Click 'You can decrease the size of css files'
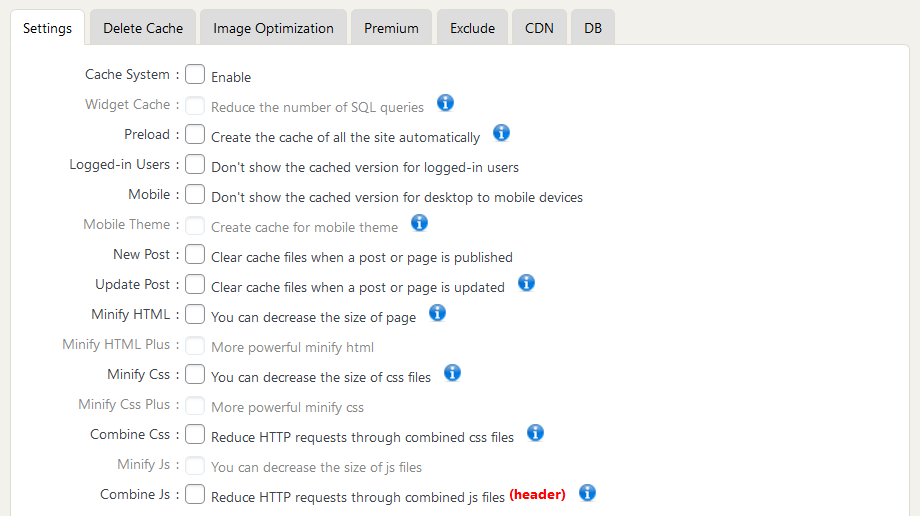This screenshot has height=516, width=920. point(321,377)
